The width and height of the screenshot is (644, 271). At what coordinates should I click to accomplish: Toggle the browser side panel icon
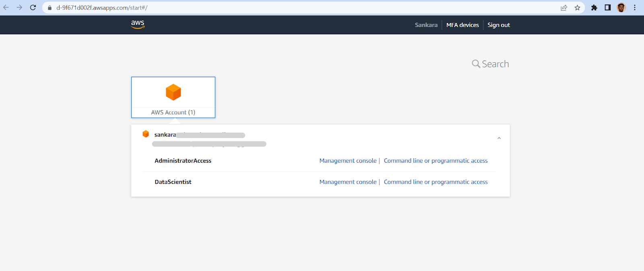[608, 8]
